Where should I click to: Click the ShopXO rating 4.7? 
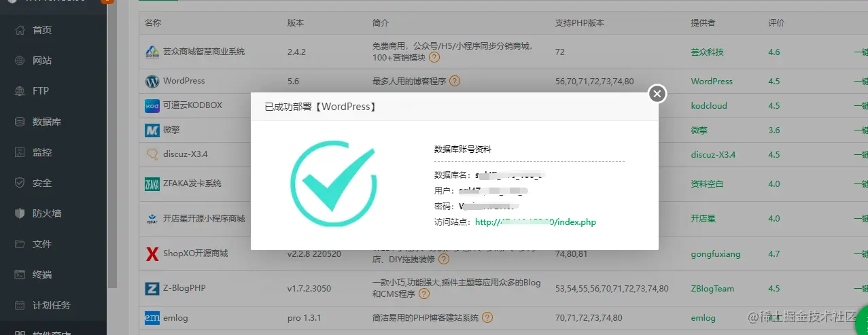coord(774,254)
